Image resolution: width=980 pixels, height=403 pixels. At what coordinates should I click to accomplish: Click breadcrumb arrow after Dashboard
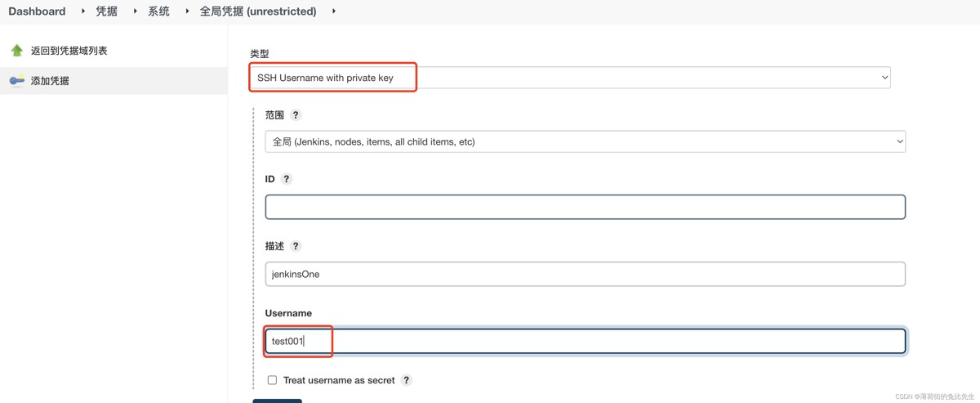(83, 11)
